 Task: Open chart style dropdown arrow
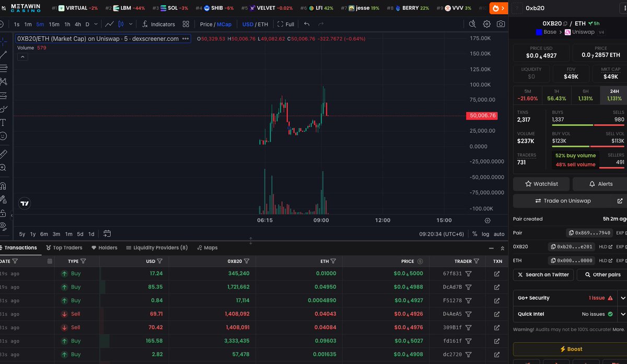pyautogui.click(x=130, y=24)
